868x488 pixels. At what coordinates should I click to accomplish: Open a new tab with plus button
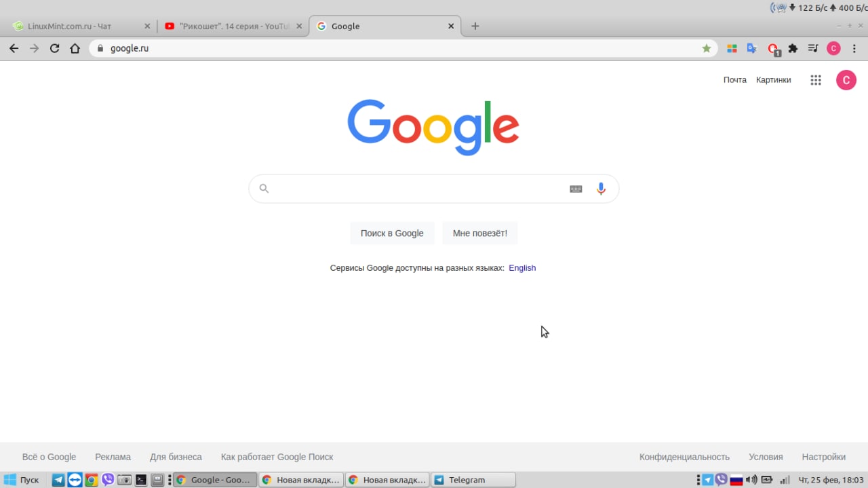pos(475,26)
